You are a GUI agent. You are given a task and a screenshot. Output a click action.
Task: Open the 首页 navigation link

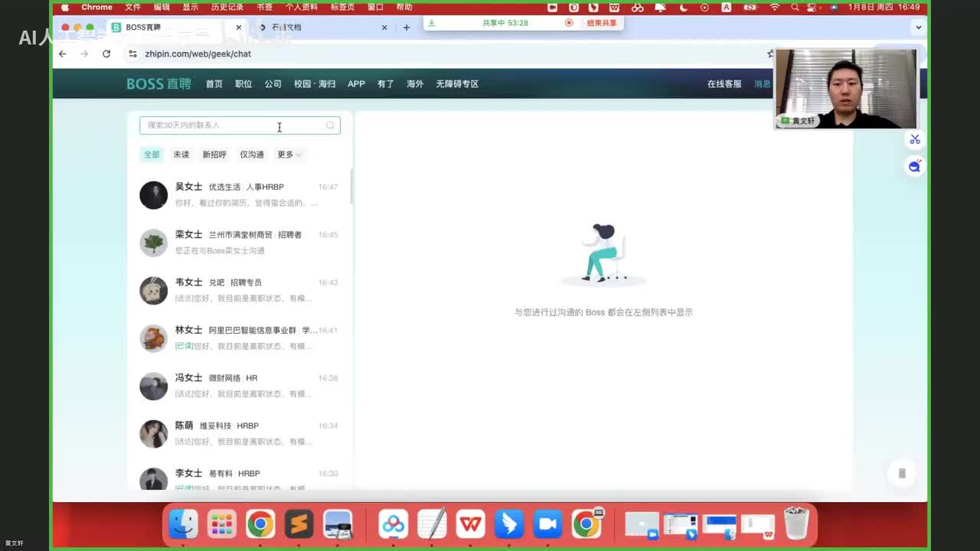click(214, 84)
